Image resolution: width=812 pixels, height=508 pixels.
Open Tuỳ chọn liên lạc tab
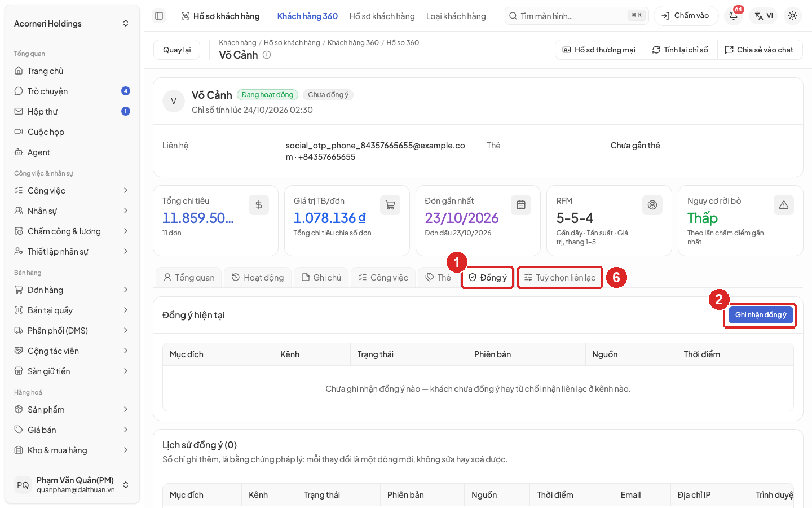pos(560,278)
